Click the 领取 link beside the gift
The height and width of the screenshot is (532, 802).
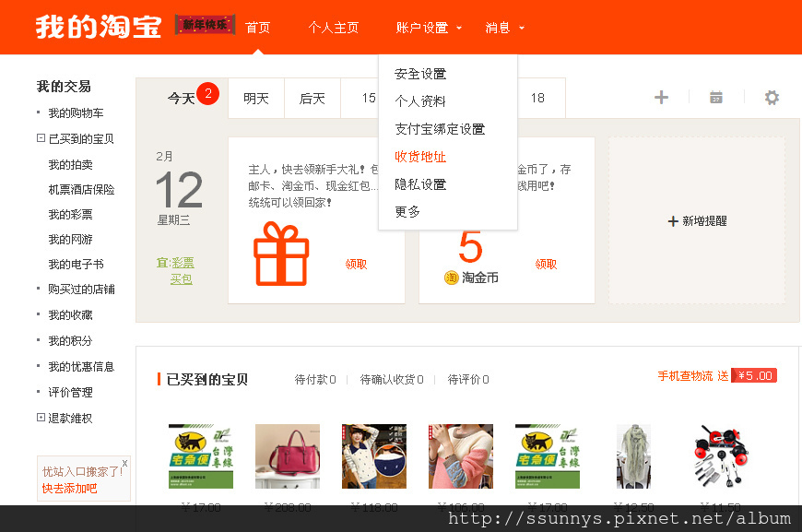[356, 264]
